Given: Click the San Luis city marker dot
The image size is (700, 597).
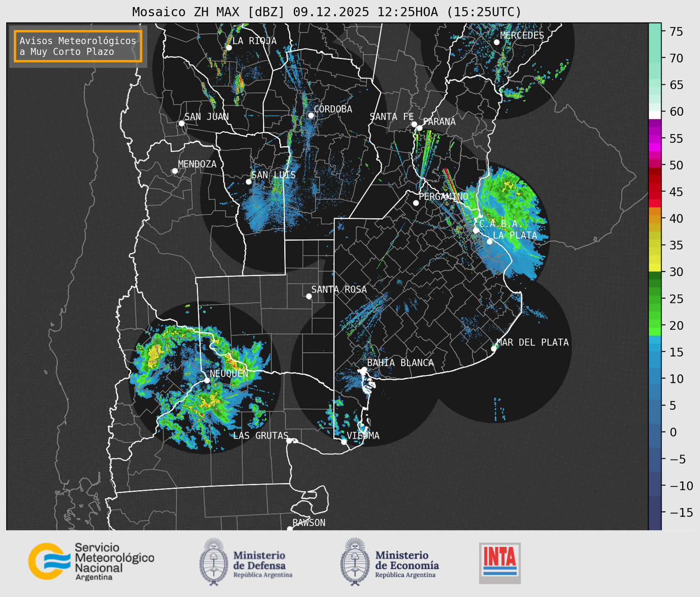Looking at the screenshot, I should point(249,182).
